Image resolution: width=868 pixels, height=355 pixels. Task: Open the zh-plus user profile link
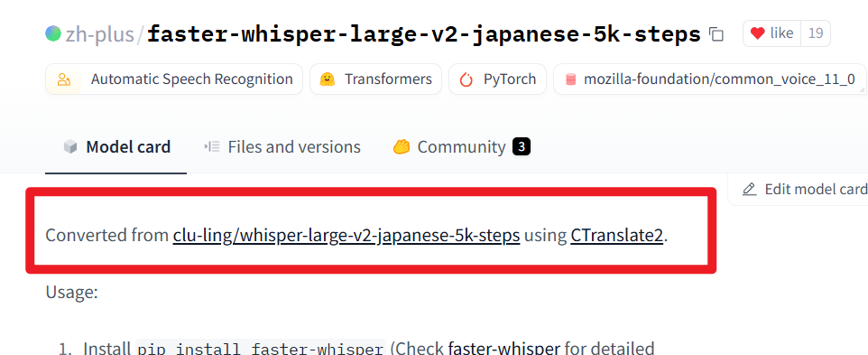(99, 34)
